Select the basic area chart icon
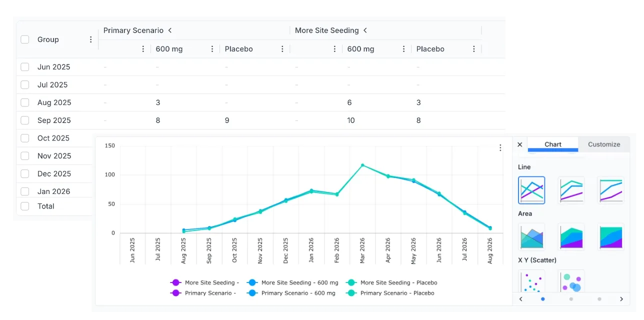 (531, 236)
